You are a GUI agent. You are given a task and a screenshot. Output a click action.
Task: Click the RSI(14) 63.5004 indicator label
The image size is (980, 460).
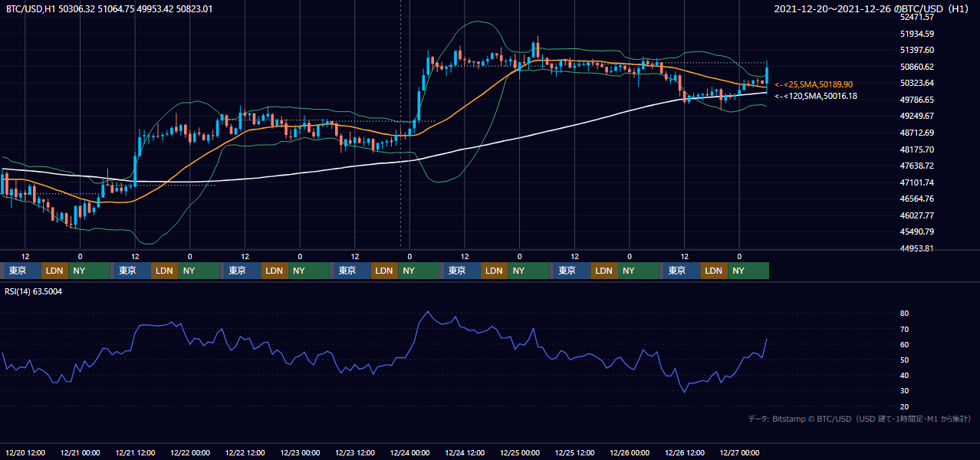coord(34,291)
